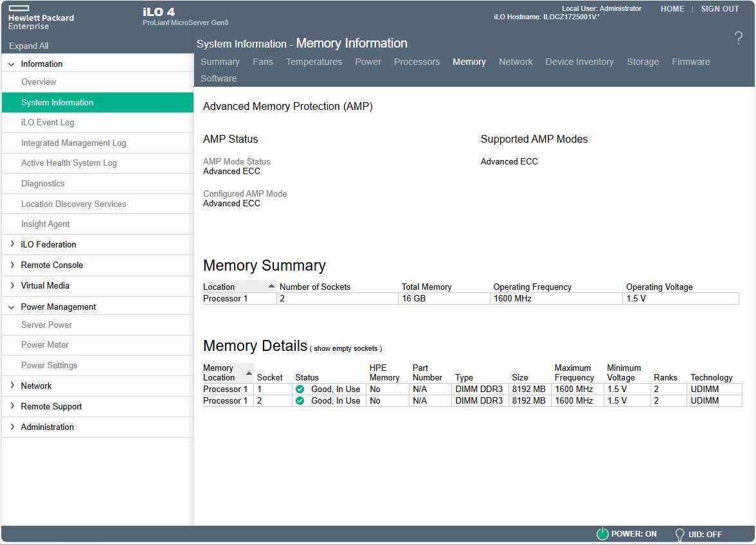756x545 pixels.
Task: Expand the Remote Console section
Action: tap(12, 265)
